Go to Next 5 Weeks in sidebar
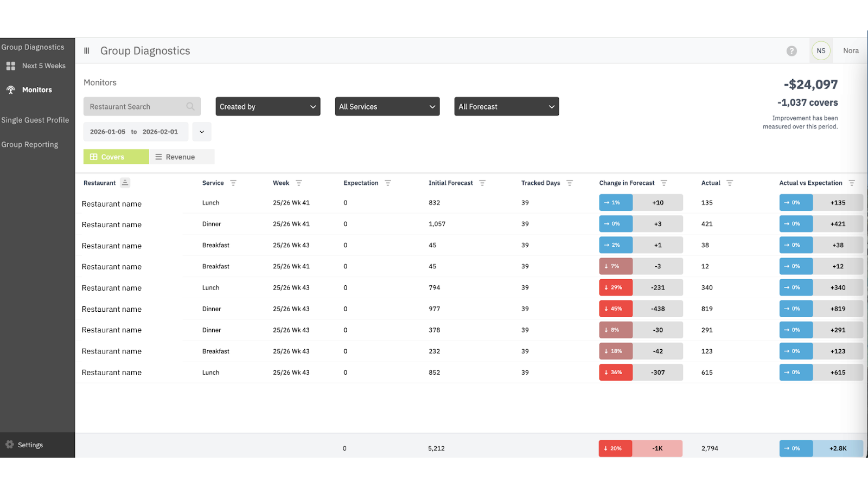The image size is (868, 488). (43, 66)
